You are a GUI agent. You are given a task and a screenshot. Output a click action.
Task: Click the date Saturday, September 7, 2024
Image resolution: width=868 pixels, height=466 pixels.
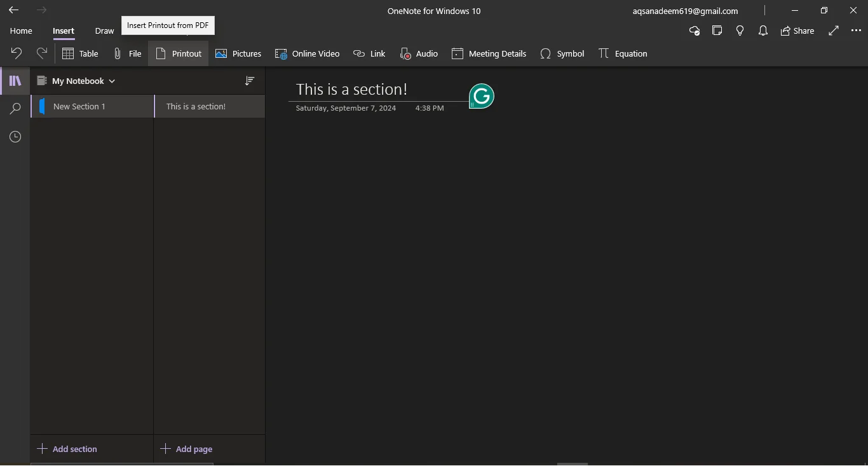pos(346,108)
